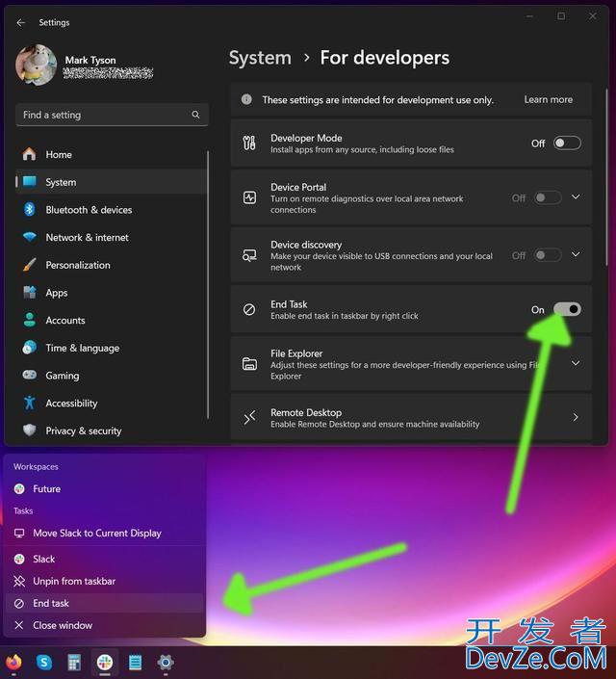Click the Find a setting search box
This screenshot has height=679, width=616.
click(x=112, y=115)
